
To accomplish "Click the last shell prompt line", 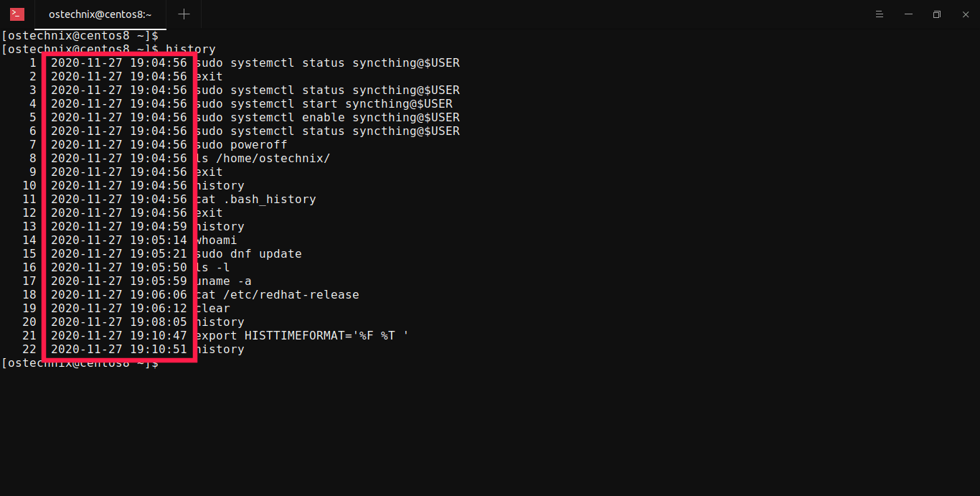I will point(80,363).
